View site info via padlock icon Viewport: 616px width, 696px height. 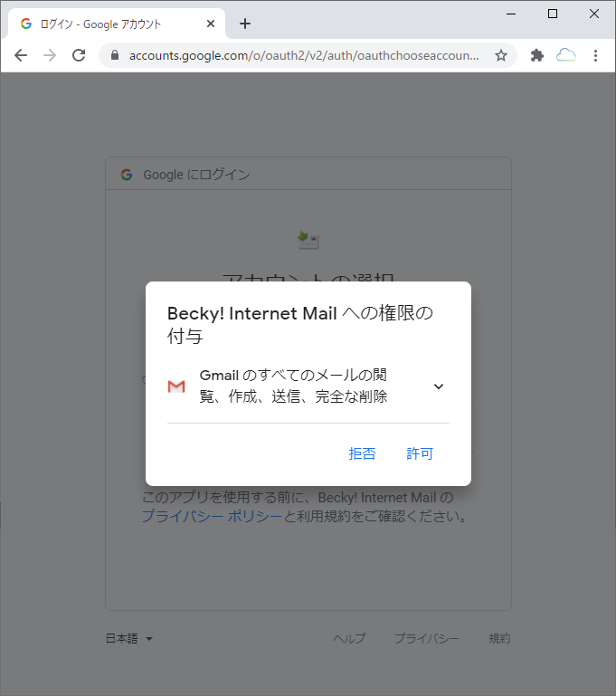tap(115, 55)
